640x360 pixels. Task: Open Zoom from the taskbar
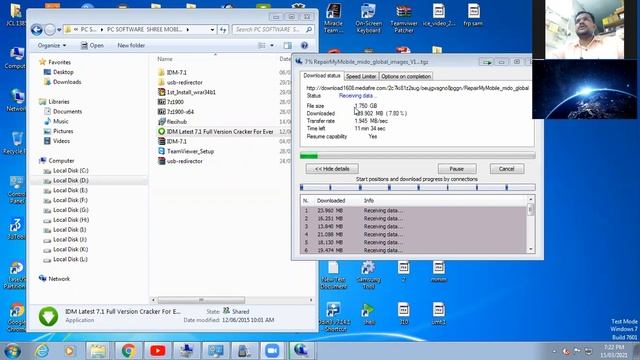pos(272,351)
